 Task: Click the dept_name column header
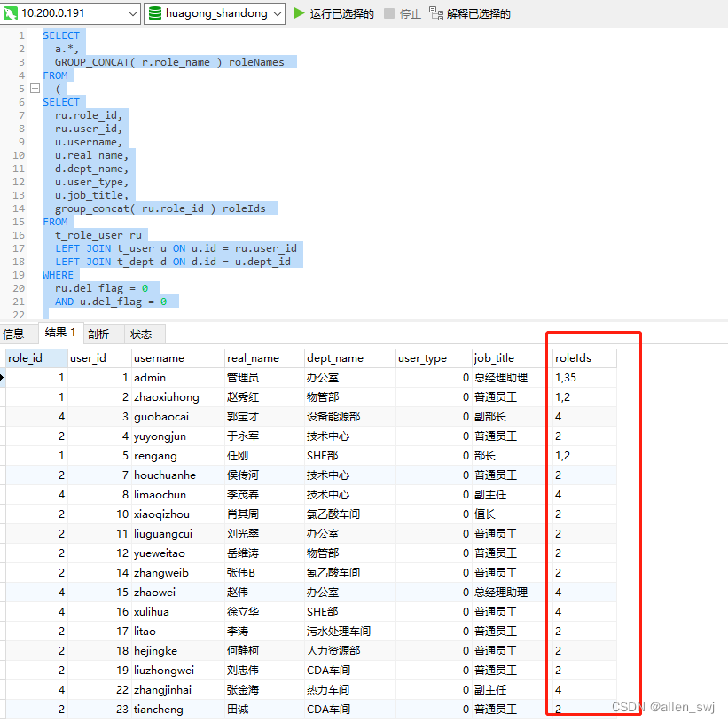349,358
